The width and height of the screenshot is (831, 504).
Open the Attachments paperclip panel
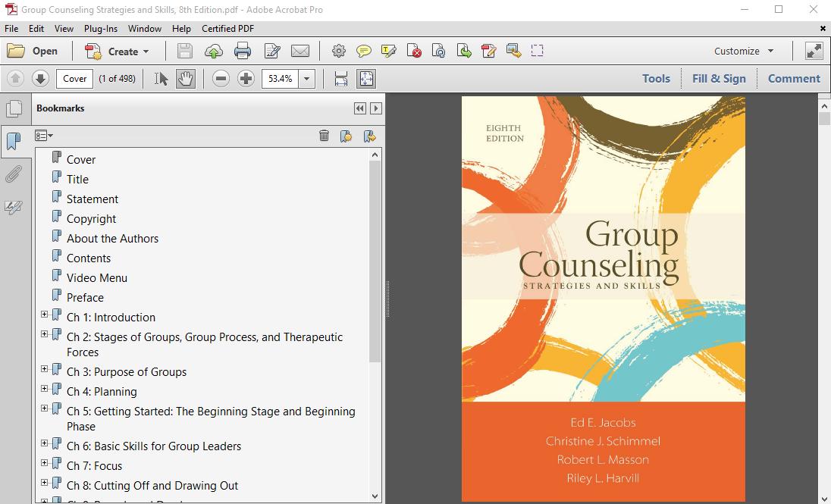(13, 175)
